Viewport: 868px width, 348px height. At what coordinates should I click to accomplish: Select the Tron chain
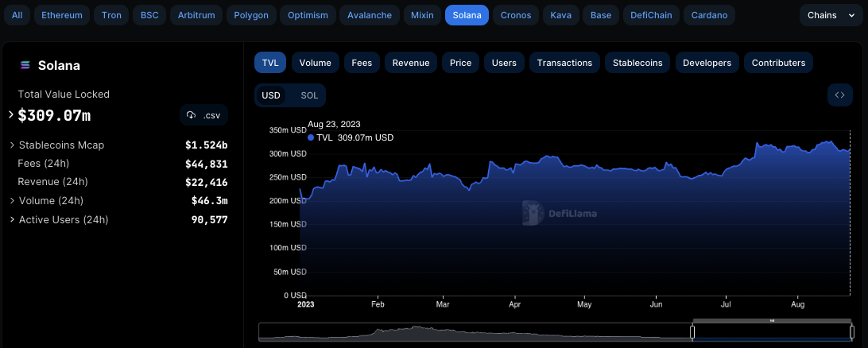tap(111, 15)
